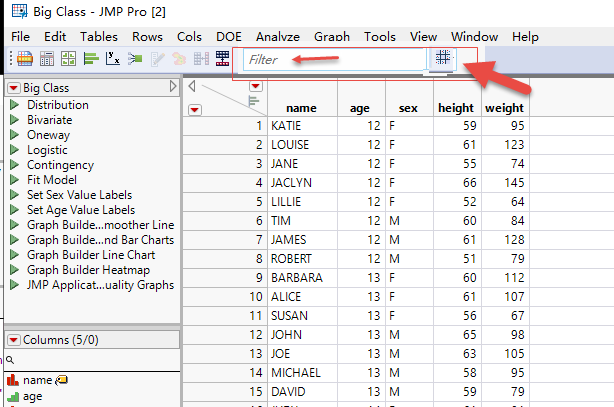This screenshot has height=407, width=614.
Task: Click the grid icon right of Filter box
Action: pyautogui.click(x=443, y=58)
